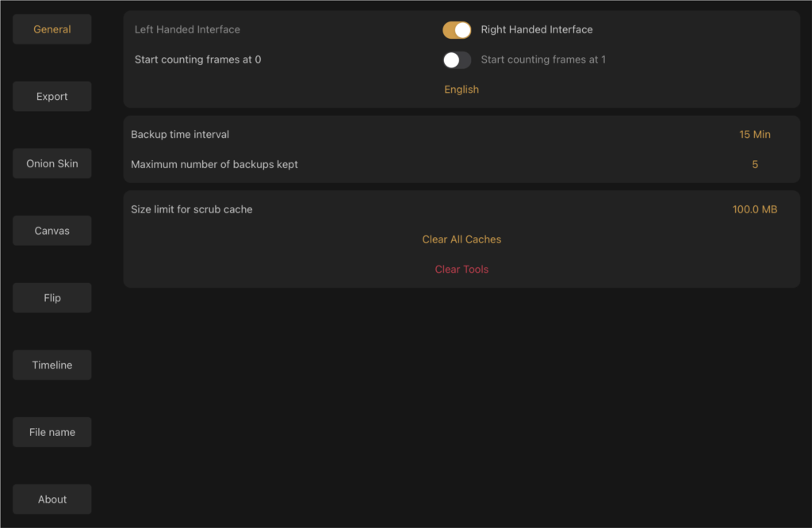Open the Onion Skin settings
812x528 pixels.
(52, 163)
